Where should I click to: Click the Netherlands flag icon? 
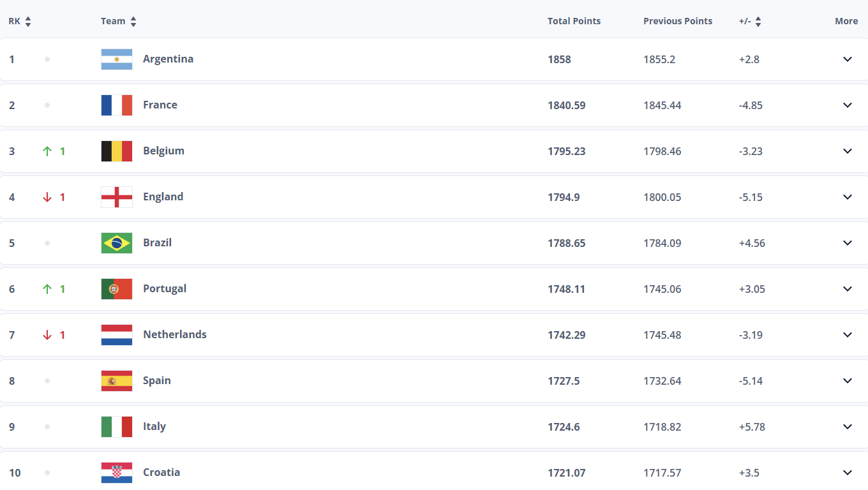pos(117,335)
